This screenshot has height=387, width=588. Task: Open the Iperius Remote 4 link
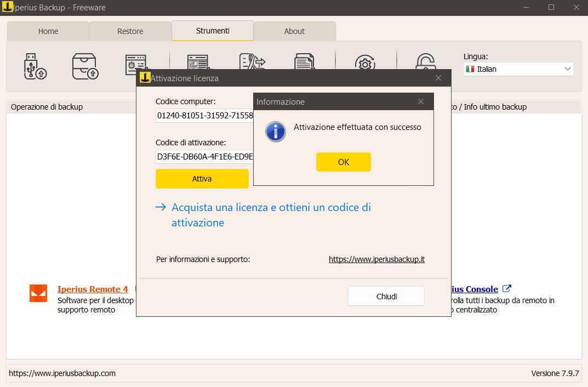pos(93,289)
